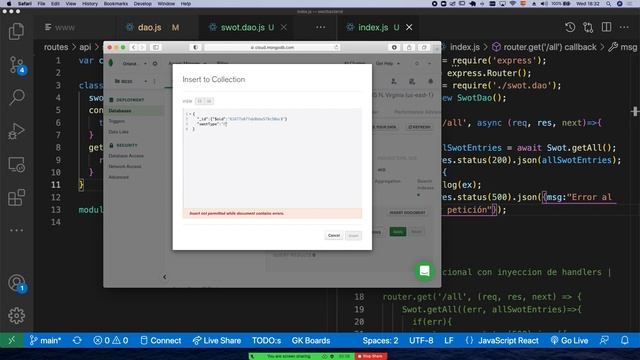Click the compare changes icon in editor toolbar

point(588,27)
